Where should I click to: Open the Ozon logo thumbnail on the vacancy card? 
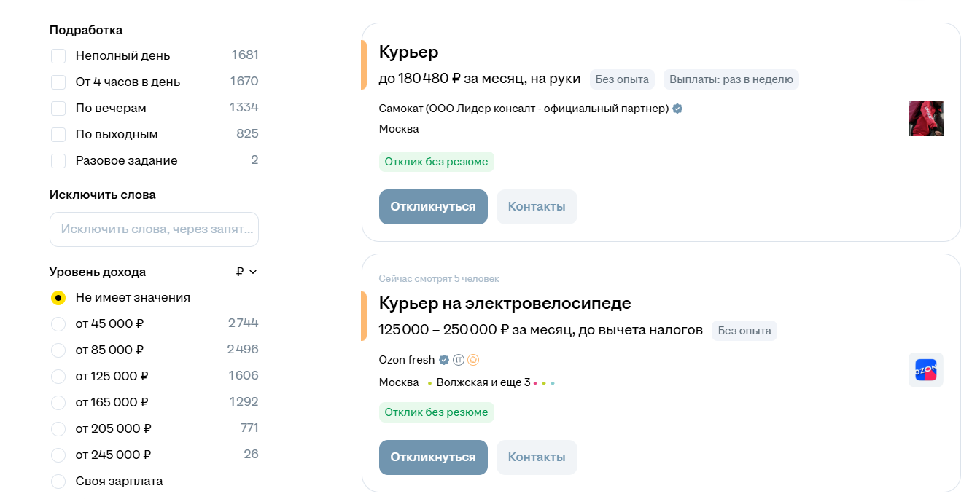click(925, 369)
